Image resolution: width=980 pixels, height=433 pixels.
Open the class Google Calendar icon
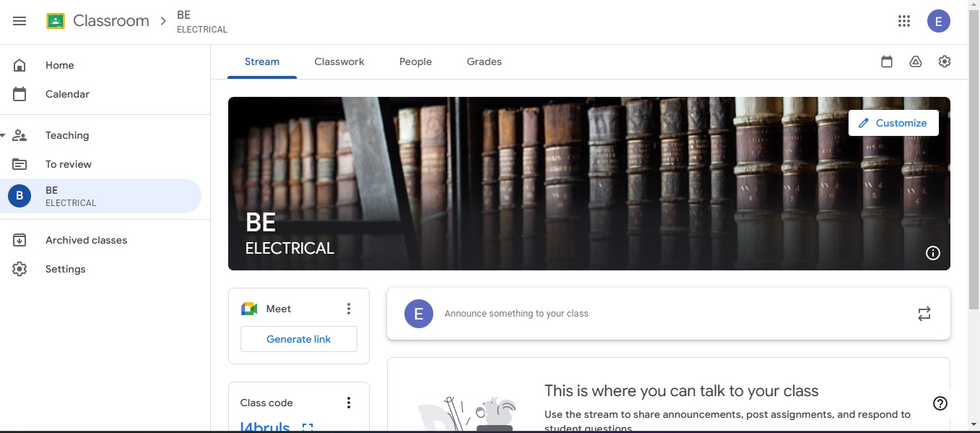click(x=887, y=61)
